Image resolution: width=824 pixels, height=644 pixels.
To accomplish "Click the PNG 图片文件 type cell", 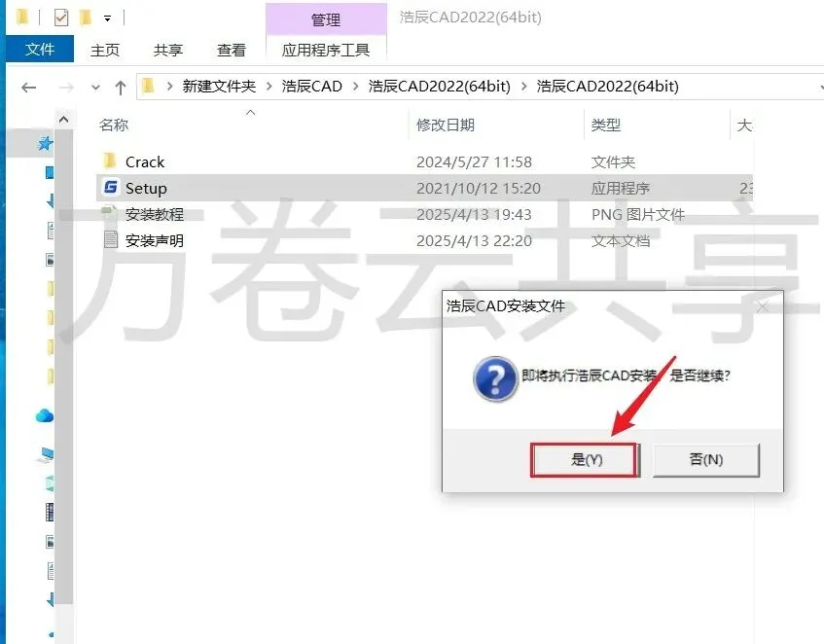I will (x=638, y=215).
